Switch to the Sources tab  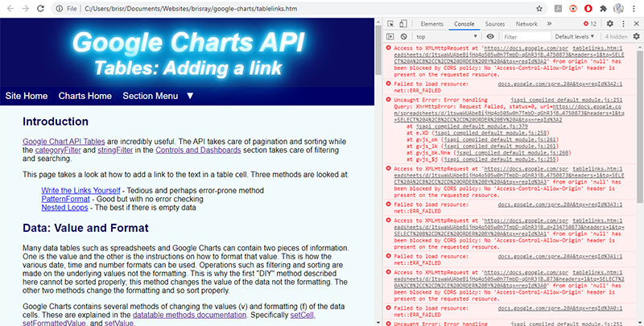[495, 24]
